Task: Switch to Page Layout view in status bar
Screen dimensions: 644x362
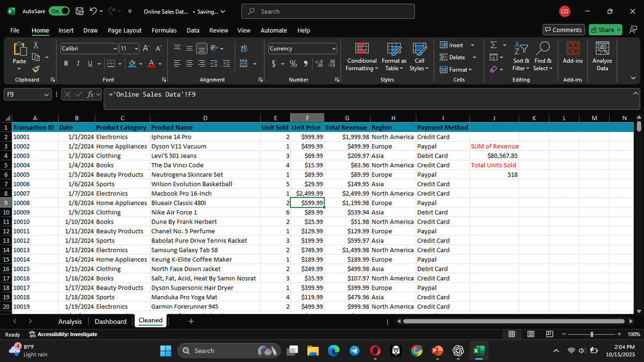Action: point(531,334)
